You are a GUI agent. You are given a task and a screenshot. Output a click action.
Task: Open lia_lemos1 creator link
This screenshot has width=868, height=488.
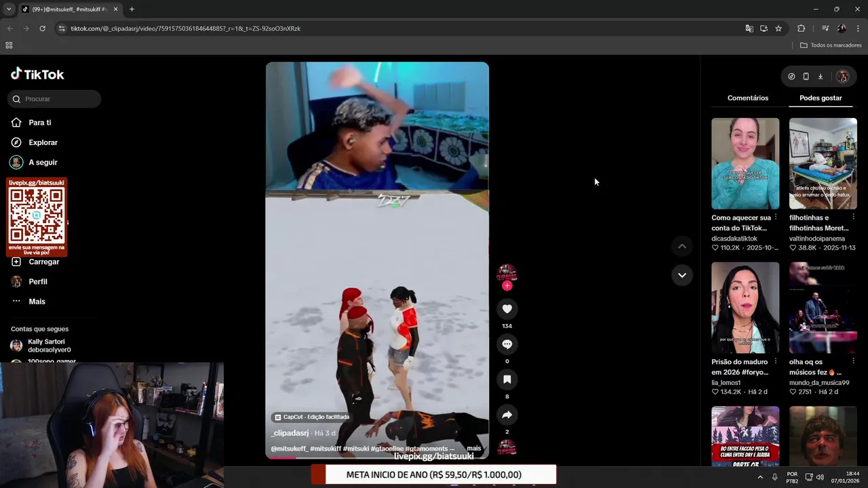tap(726, 383)
